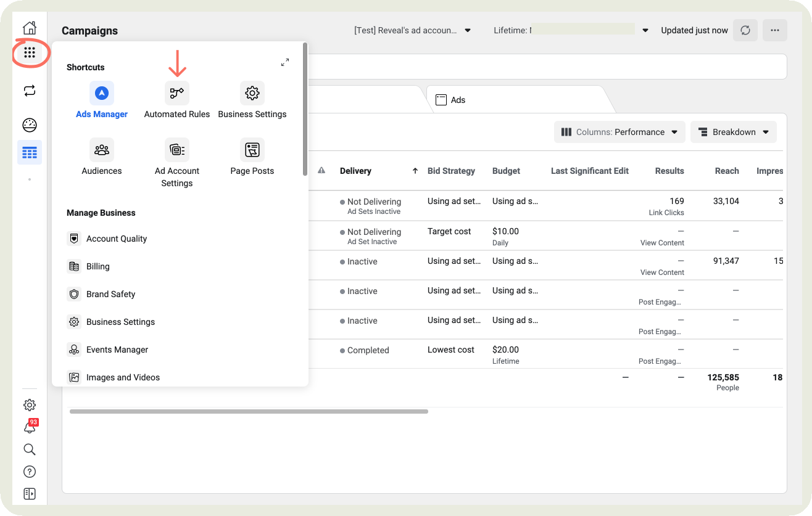Open Events Manager under Manage Business
Viewport: 812px width, 516px height.
pyautogui.click(x=116, y=350)
